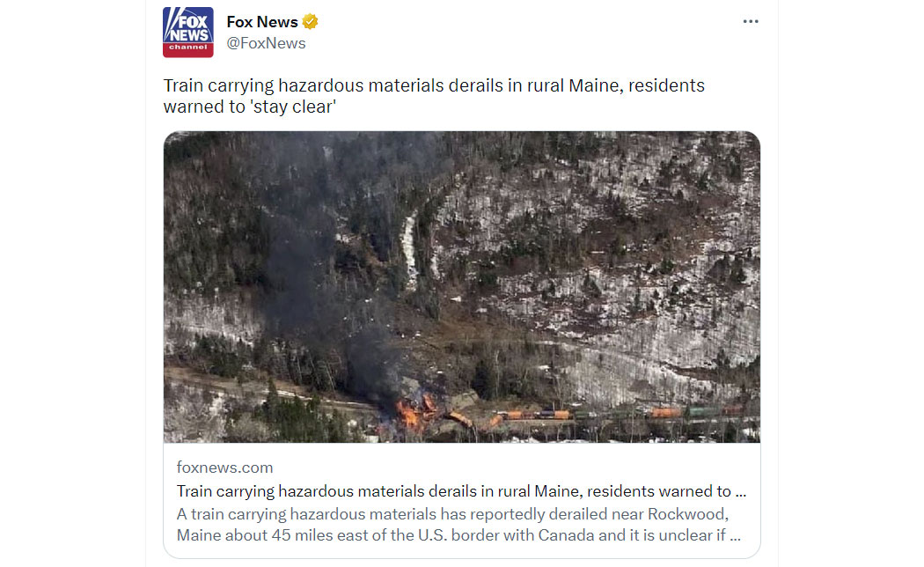Click the gold verified badge
This screenshot has height=567, width=924.
pyautogui.click(x=310, y=22)
